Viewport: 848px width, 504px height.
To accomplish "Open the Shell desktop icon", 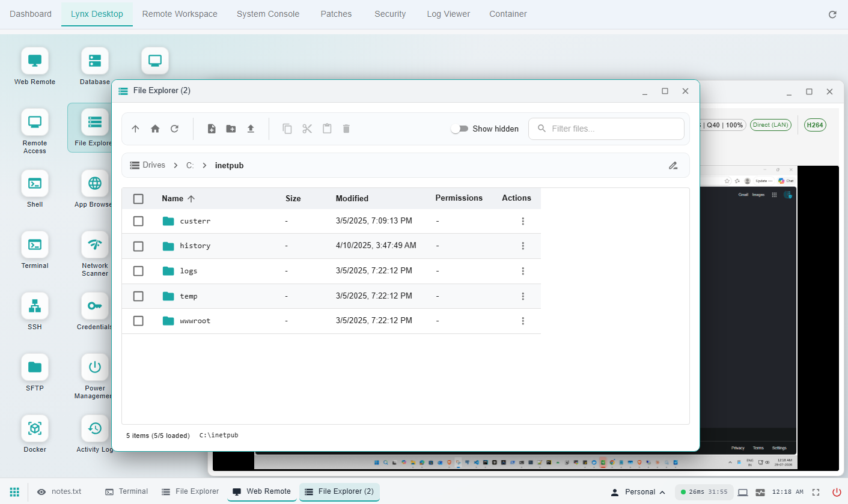I will click(x=35, y=183).
